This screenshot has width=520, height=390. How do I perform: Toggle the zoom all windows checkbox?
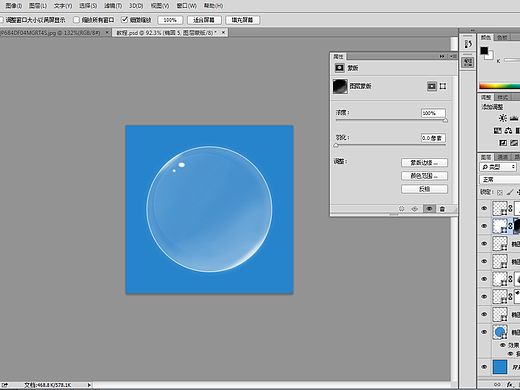(76, 20)
